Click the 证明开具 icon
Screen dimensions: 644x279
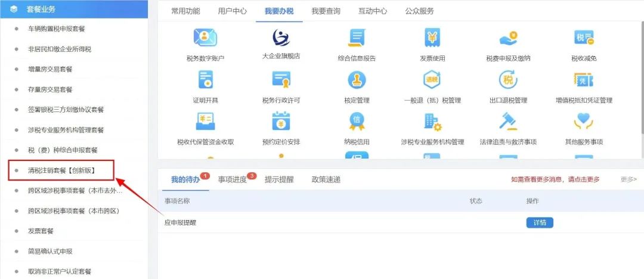(x=205, y=80)
